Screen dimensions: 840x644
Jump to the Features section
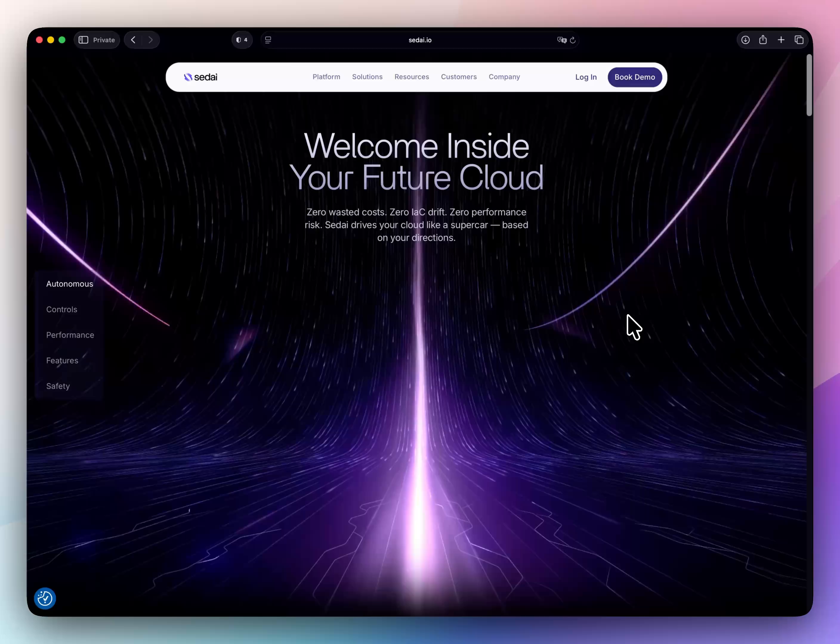62,360
